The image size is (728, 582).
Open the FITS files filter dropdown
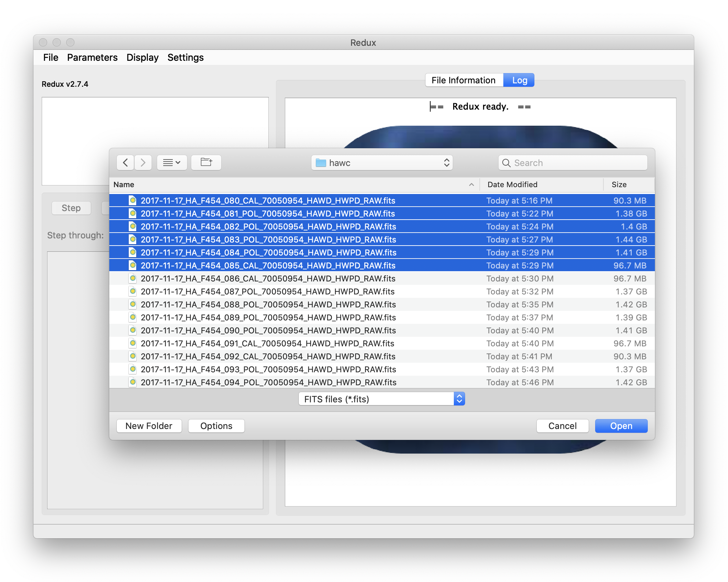[459, 399]
